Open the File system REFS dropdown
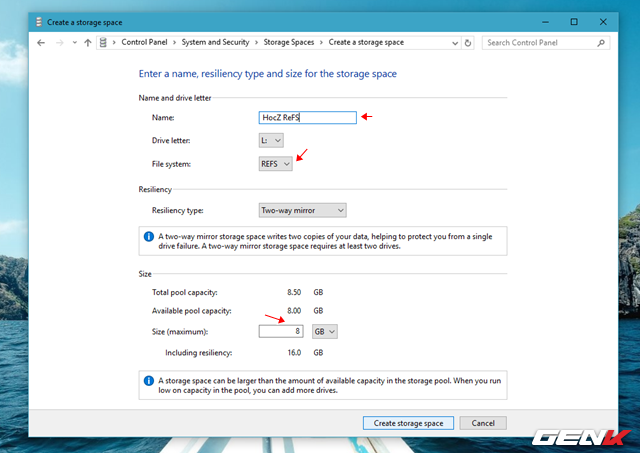 point(276,164)
